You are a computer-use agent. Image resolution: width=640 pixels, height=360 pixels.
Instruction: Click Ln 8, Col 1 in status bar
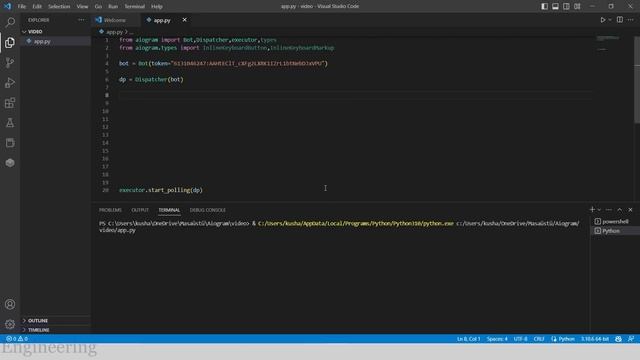pos(468,339)
